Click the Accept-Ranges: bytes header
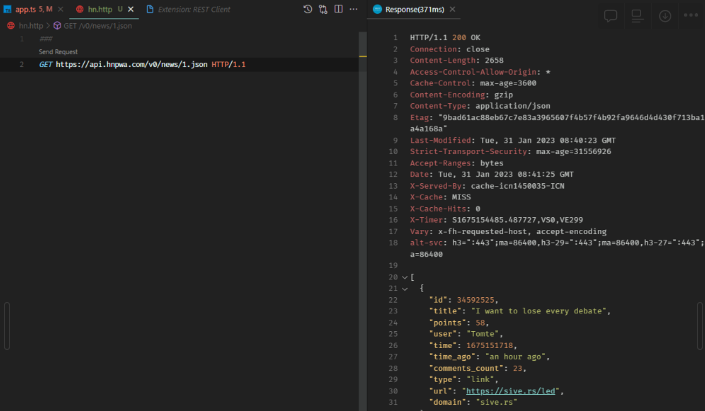This screenshot has width=705, height=411. tap(456, 163)
